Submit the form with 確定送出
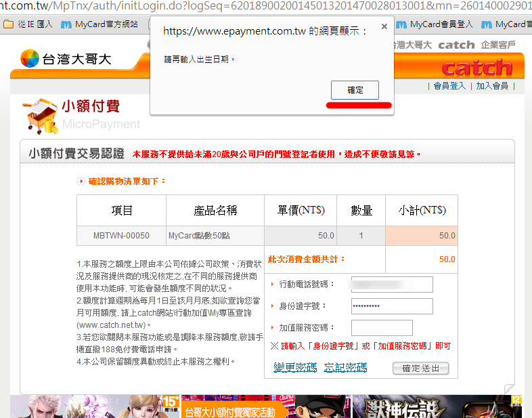 [421, 369]
